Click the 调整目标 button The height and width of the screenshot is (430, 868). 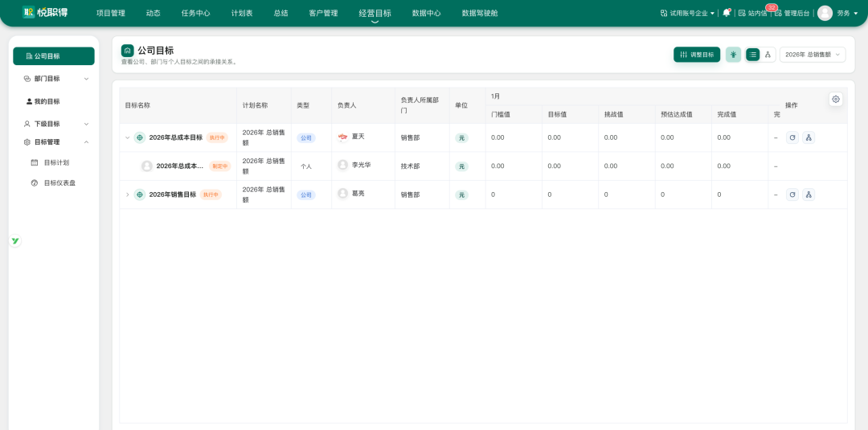click(696, 54)
